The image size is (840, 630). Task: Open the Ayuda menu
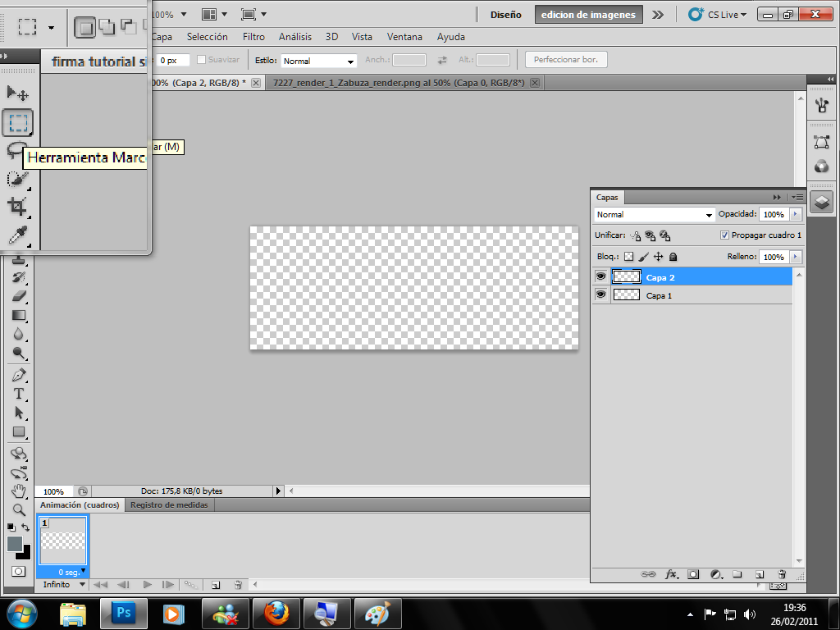click(x=450, y=37)
